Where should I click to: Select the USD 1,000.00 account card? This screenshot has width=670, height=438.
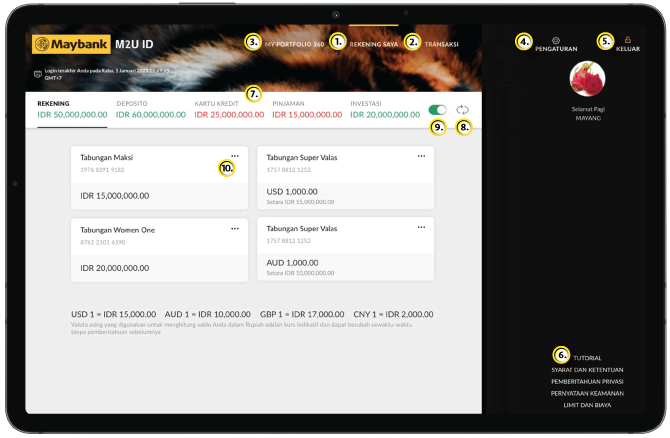[x=346, y=178]
